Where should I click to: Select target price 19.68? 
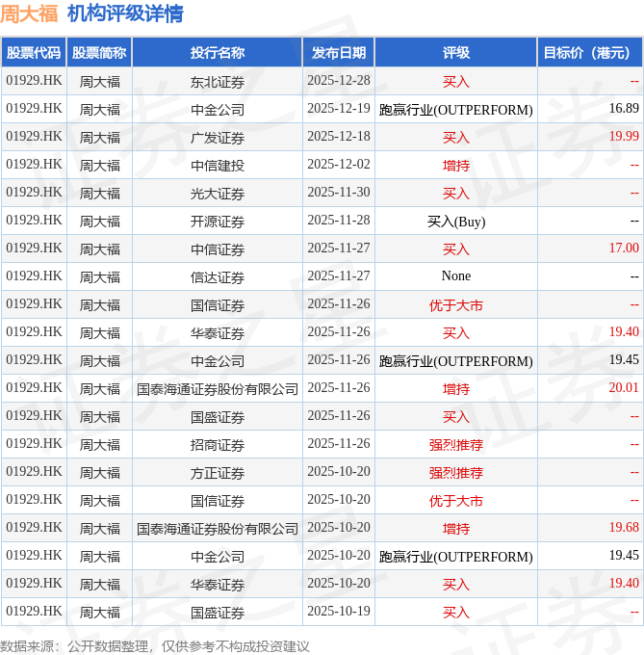click(x=624, y=527)
